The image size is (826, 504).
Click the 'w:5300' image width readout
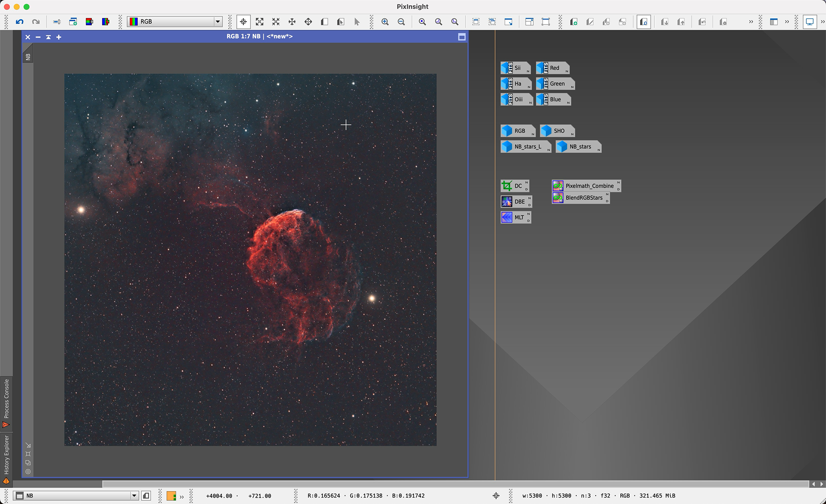coord(532,496)
